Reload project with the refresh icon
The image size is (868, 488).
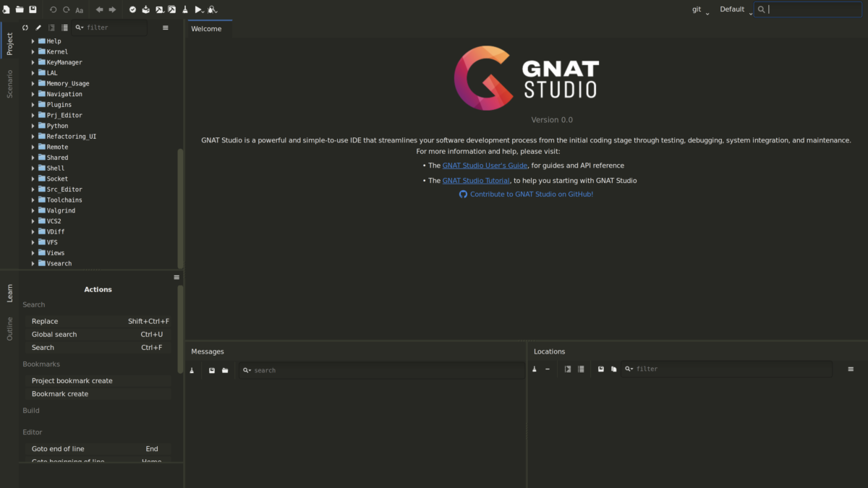point(25,27)
